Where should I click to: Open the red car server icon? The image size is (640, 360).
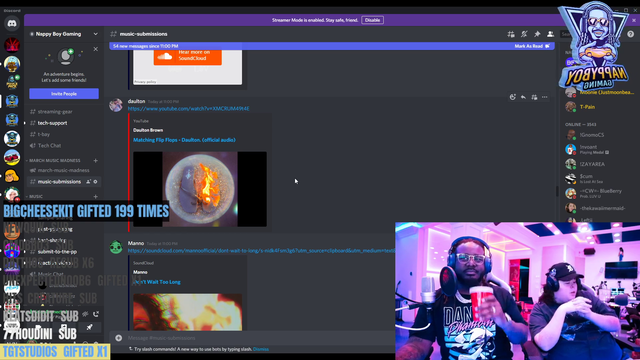[12, 157]
